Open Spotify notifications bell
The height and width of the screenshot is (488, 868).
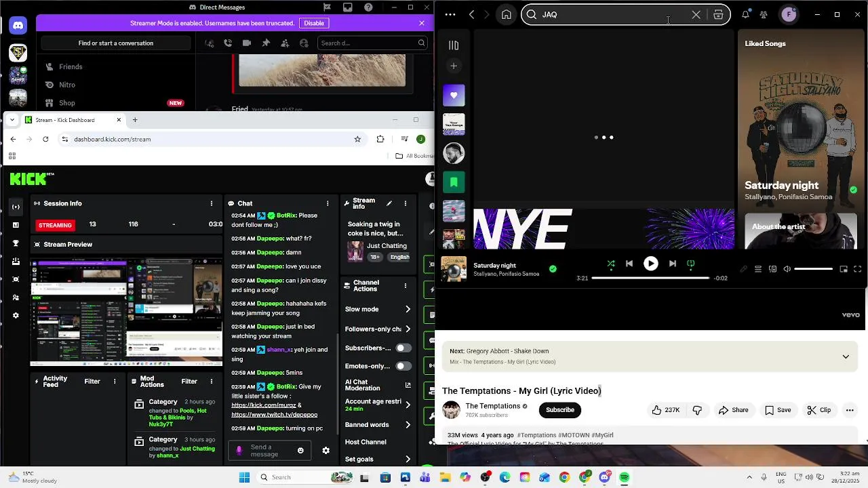pos(745,14)
